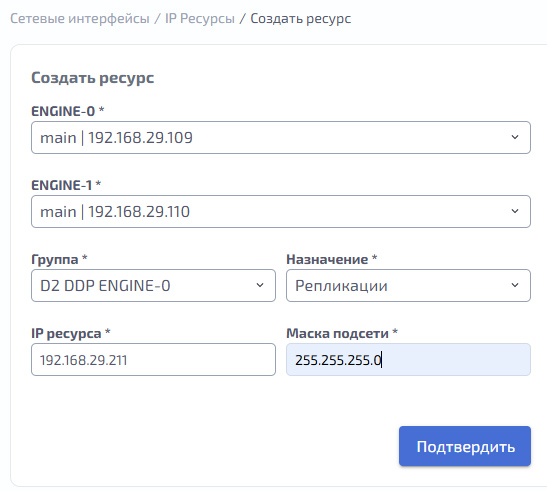Expand the Назначение dropdown showing Репликации

(409, 285)
